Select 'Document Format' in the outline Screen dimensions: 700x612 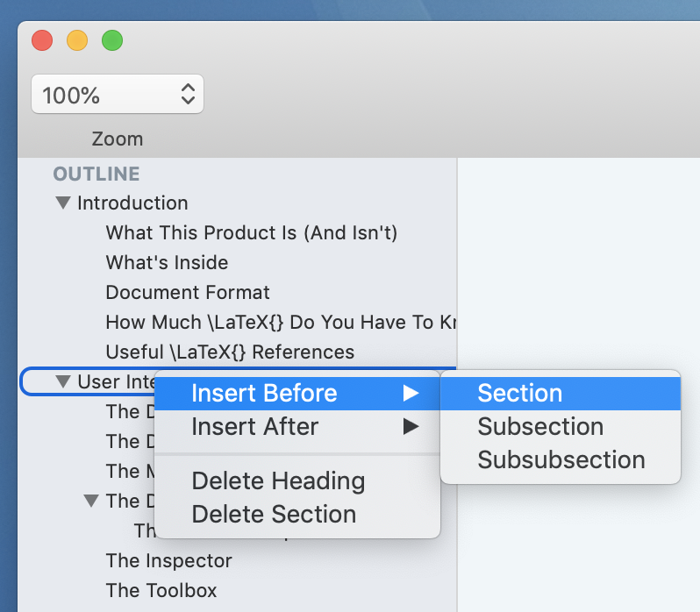188,293
